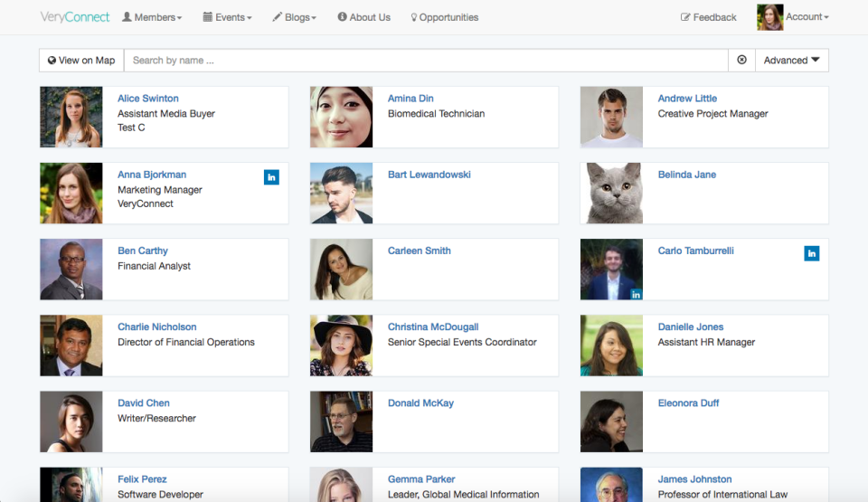The width and height of the screenshot is (868, 502).
Task: Open Alice Swinton's profile photo
Action: [x=71, y=117]
